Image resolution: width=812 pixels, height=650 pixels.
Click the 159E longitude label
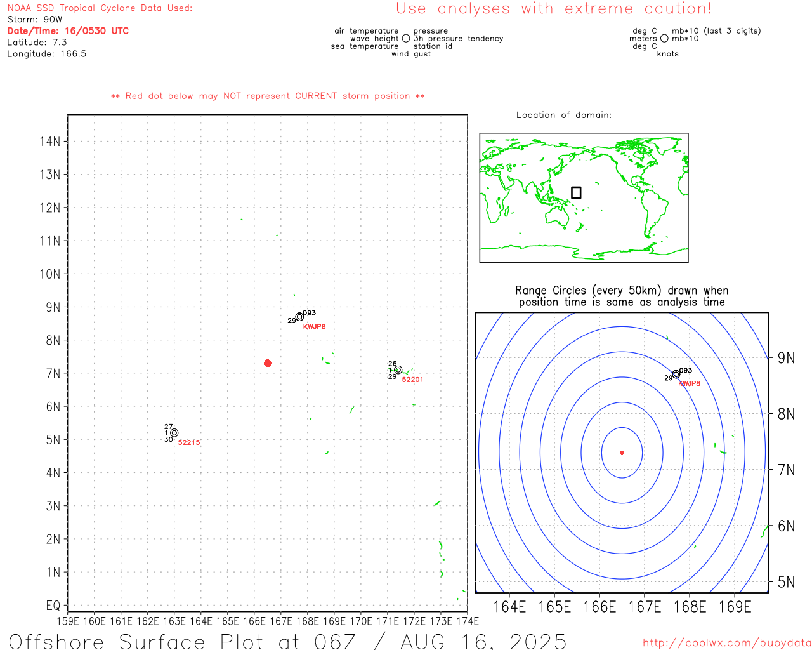click(68, 621)
